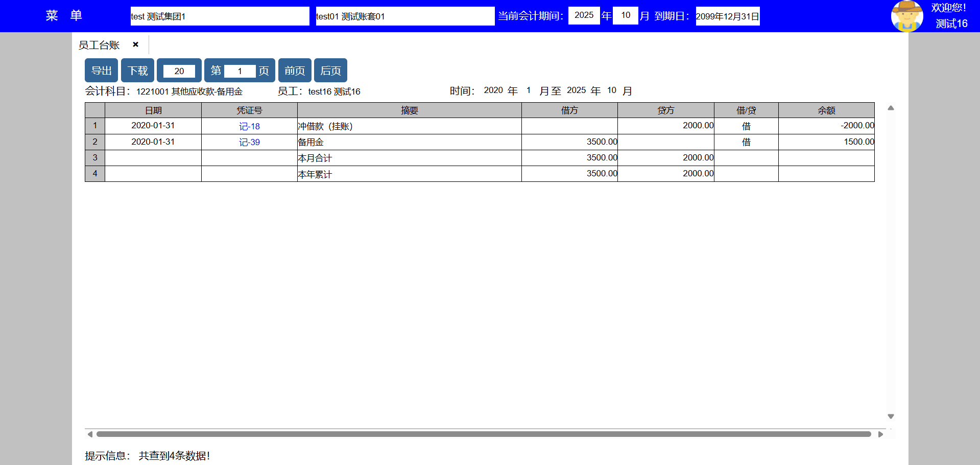Viewport: 980px width, 465px height.
Task: Click the user avatar icon
Action: (906, 16)
